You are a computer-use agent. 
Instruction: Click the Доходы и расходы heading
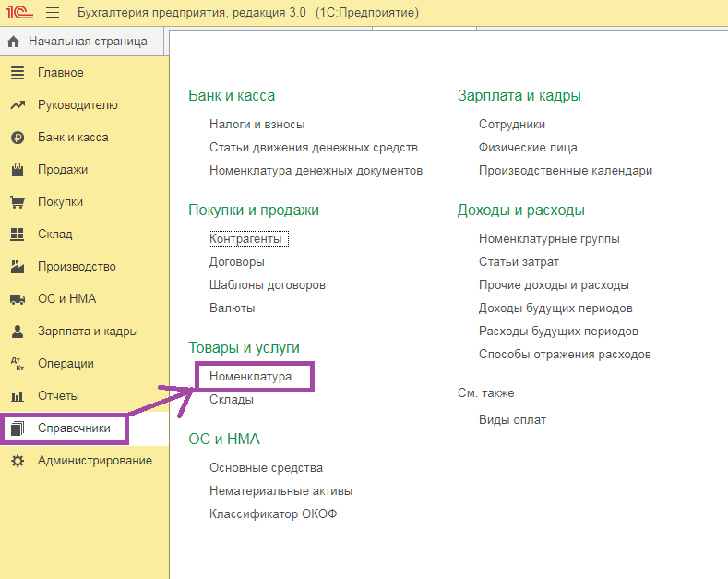(521, 210)
